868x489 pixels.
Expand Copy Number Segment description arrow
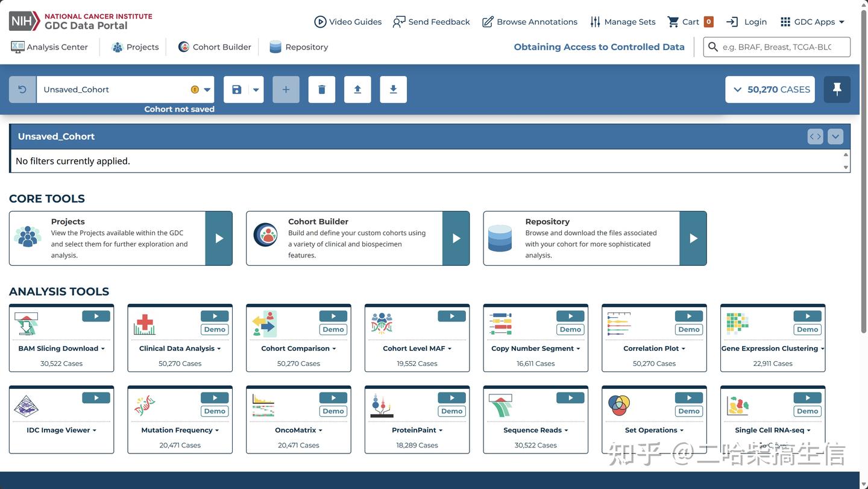coord(578,349)
